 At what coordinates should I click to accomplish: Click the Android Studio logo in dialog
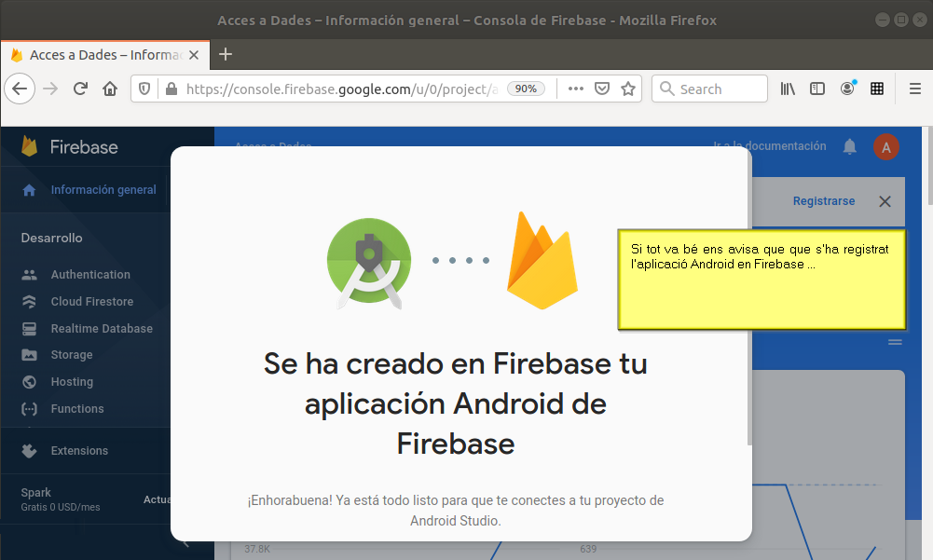point(369,263)
